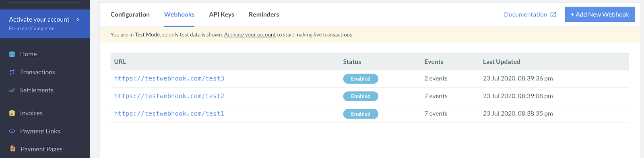Toggle Enabled status for test1 webhook
644x158 pixels.
(x=361, y=114)
